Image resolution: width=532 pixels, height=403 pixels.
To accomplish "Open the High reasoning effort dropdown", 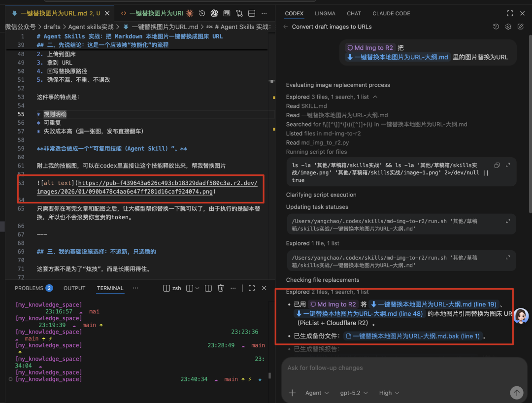I will tap(389, 393).
